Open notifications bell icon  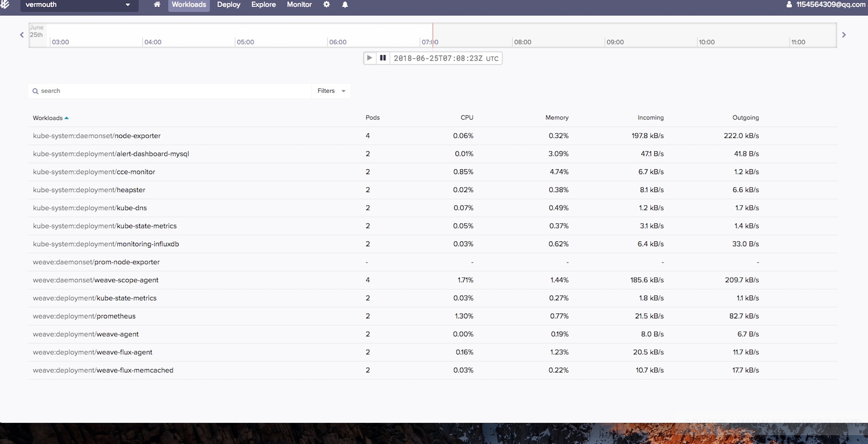click(345, 5)
